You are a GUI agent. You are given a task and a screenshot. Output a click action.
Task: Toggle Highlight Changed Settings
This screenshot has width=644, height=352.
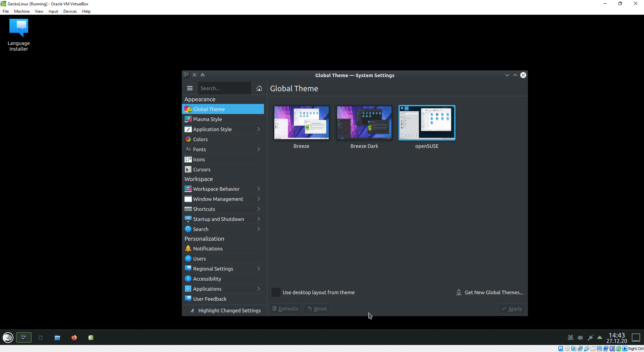point(225,310)
